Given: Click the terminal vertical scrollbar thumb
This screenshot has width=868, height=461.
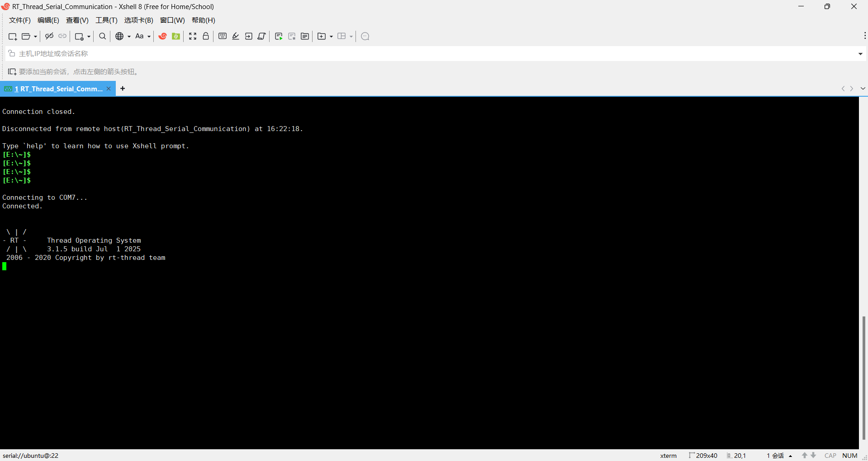Looking at the screenshot, I should click(864, 378).
